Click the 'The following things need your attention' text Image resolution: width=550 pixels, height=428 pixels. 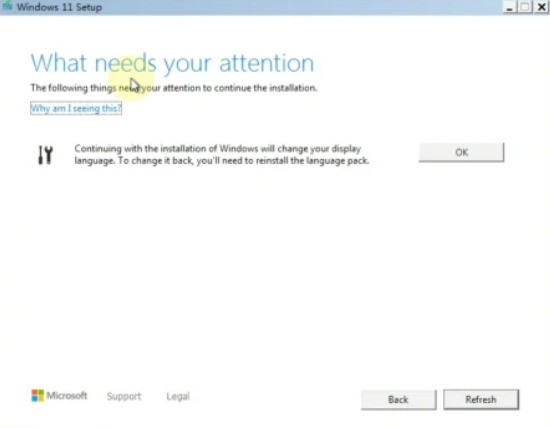coord(174,88)
